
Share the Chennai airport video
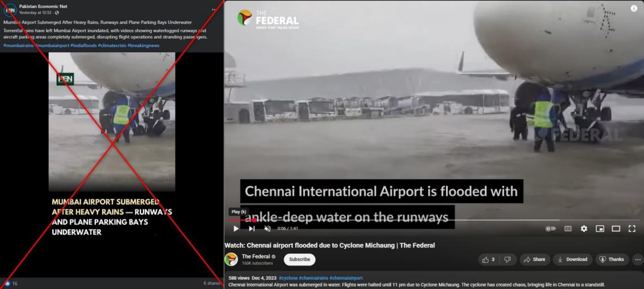pos(535,260)
